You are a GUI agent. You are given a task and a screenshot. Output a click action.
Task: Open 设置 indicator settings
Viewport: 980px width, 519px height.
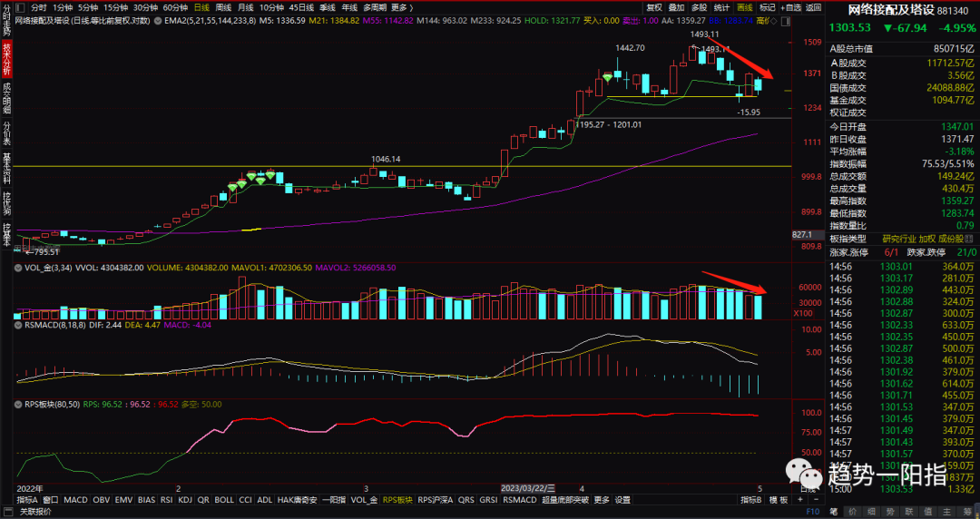(622, 500)
